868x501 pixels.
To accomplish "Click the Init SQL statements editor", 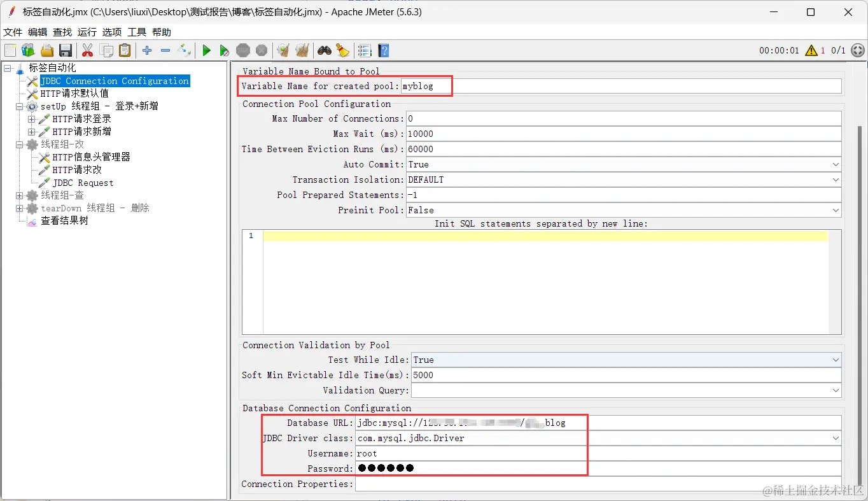I will tap(542, 281).
